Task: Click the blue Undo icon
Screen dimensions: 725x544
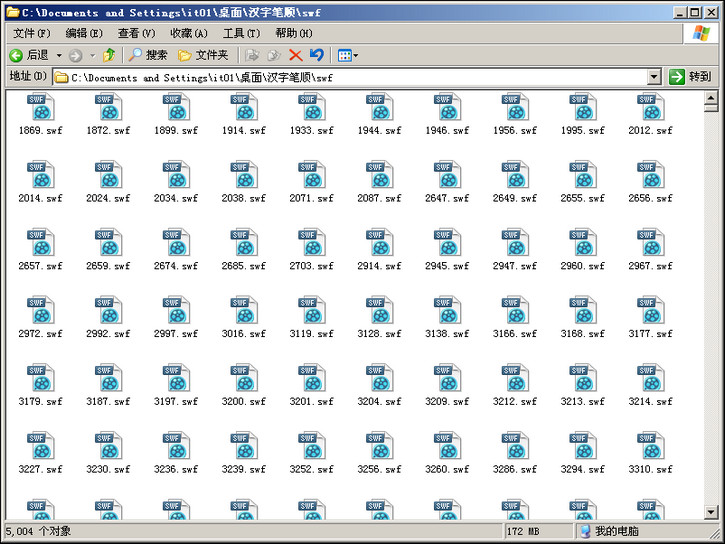Action: (x=317, y=55)
